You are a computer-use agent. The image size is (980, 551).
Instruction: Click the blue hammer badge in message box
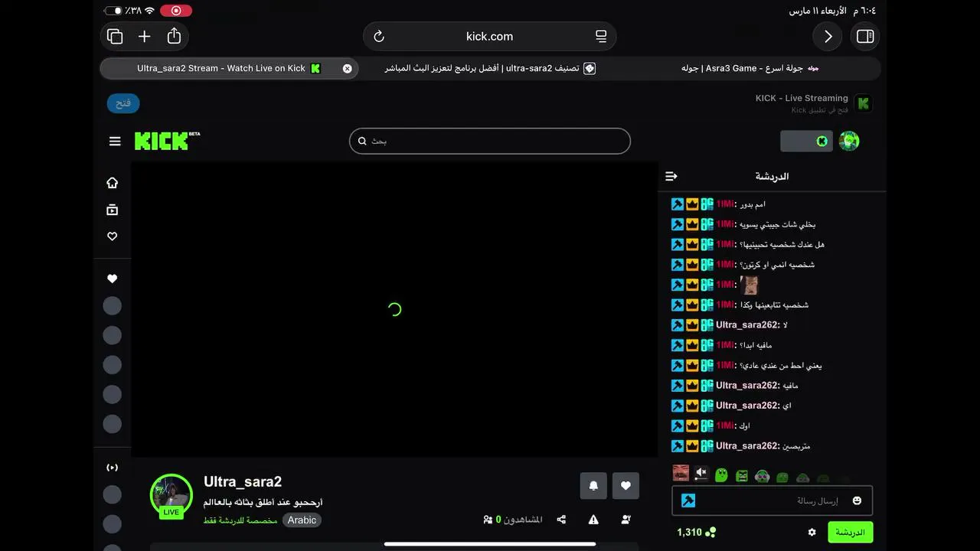click(688, 500)
